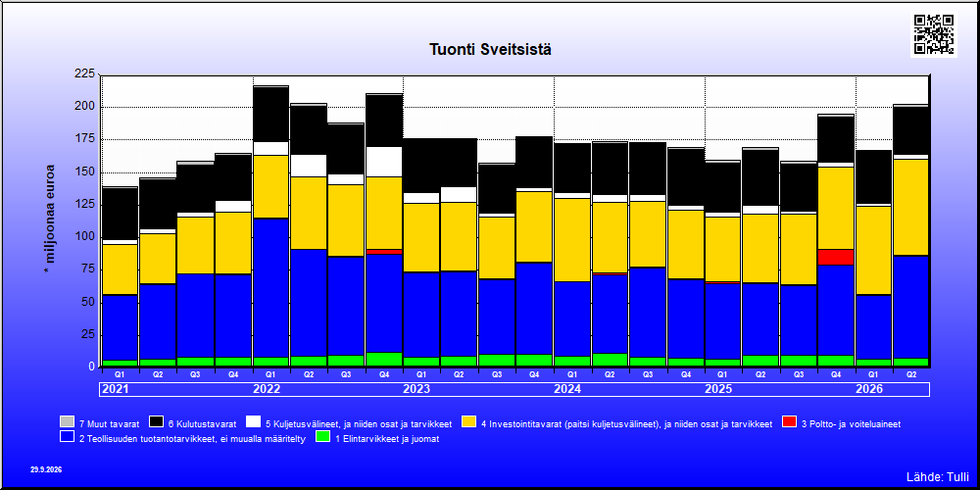
Task: Click the Q1 label under 2022
Action: tap(270, 374)
